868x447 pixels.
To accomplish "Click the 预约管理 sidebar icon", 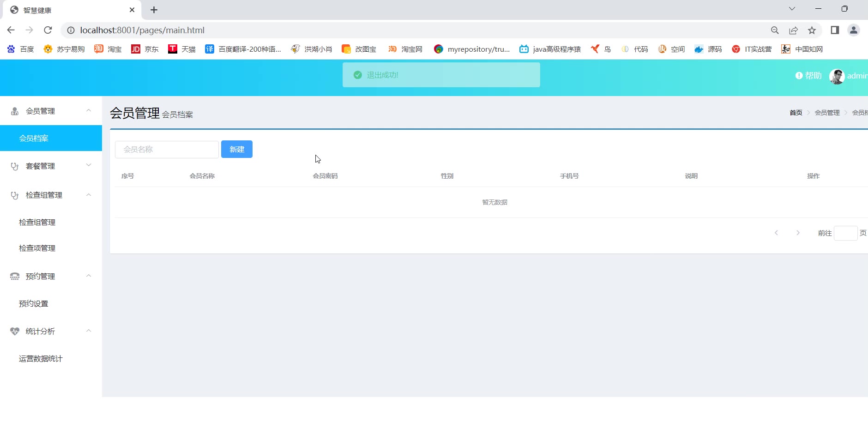I will pos(15,277).
